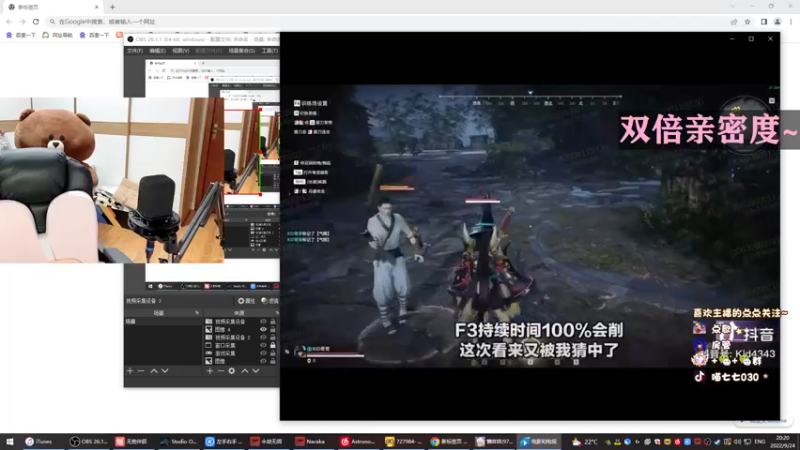Select the 游戏采集 source row
800x450 pixels.
click(x=241, y=353)
